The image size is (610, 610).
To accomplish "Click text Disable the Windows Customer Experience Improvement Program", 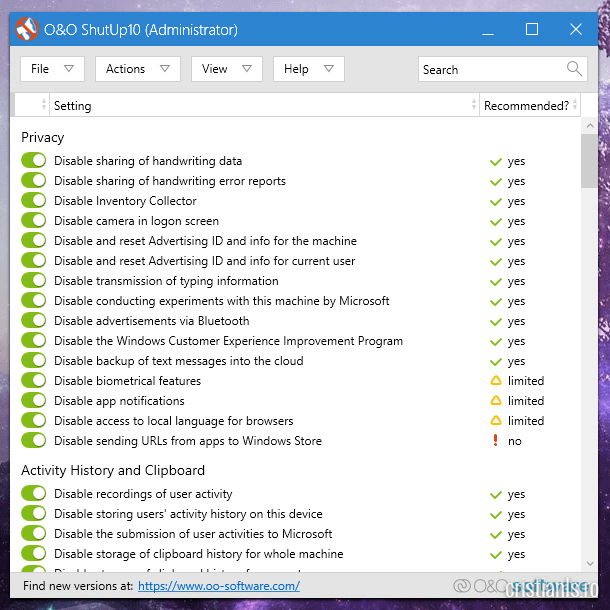I will tap(228, 341).
